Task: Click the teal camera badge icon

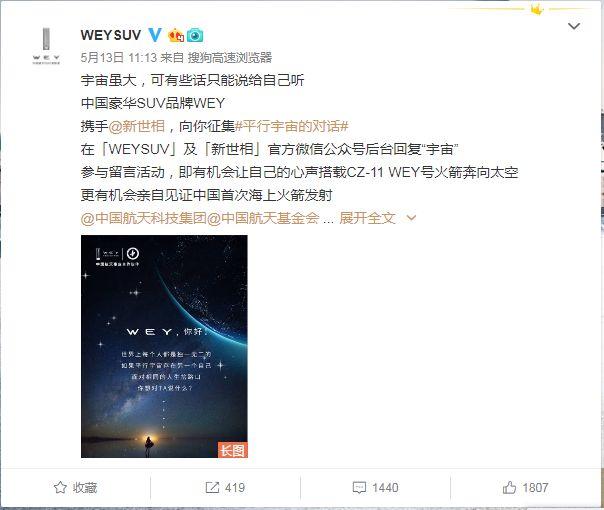Action: coord(195,35)
